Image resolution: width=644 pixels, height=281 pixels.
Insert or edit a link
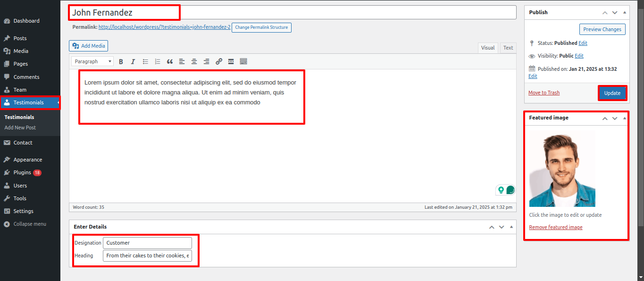(x=219, y=61)
